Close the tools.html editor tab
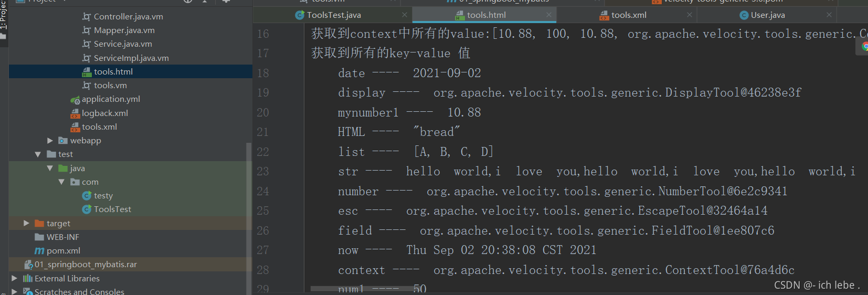868x295 pixels. pyautogui.click(x=548, y=15)
